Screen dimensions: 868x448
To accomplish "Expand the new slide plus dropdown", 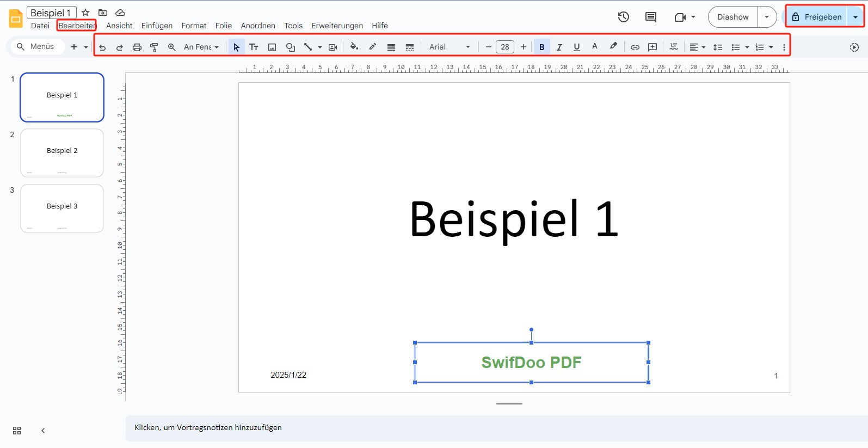I will coord(86,47).
